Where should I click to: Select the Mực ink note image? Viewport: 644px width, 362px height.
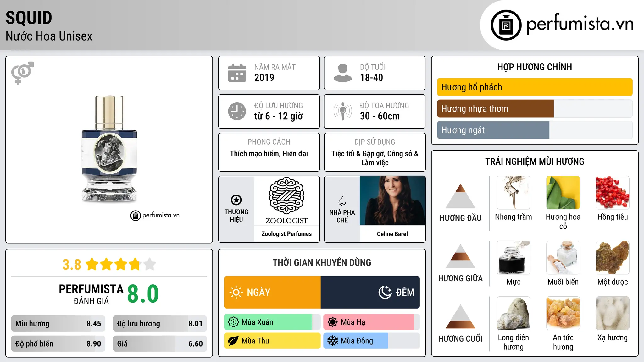(x=514, y=258)
